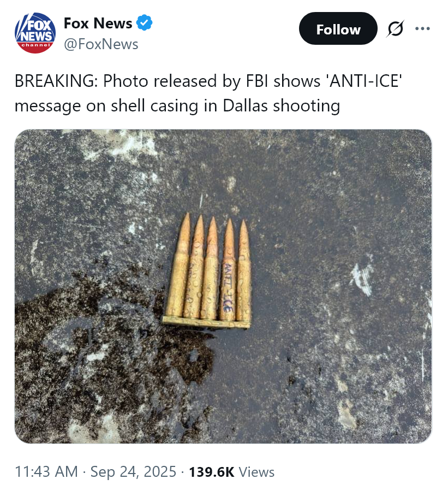Click the 'ANTI-ICE' quoted phrase in the tweet
This screenshot has height=485, width=448.
(x=366, y=81)
